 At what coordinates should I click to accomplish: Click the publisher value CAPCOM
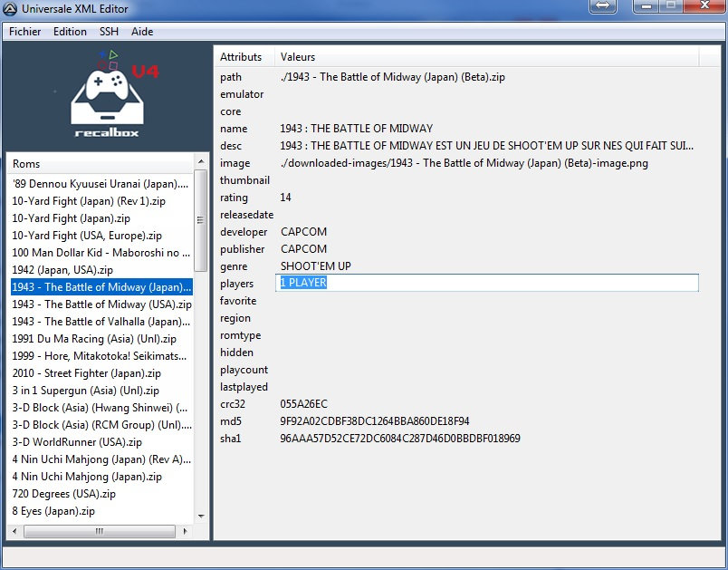303,248
